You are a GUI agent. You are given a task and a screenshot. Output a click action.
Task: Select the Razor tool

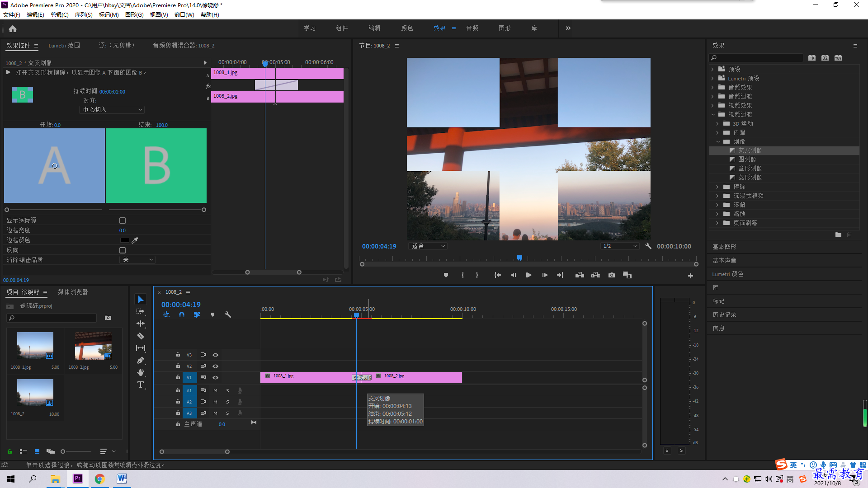coord(141,336)
